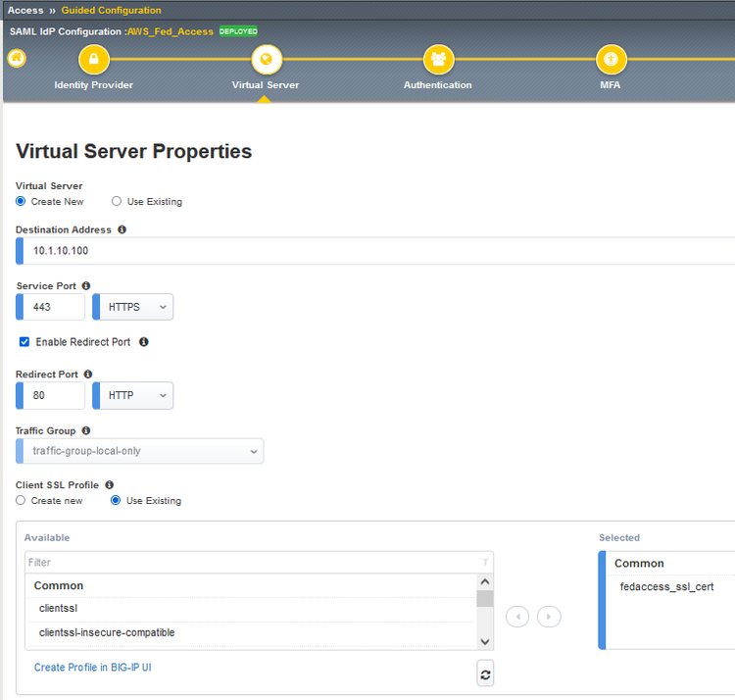Select Use Existing virtual server option
735x700 pixels.
pos(117,202)
